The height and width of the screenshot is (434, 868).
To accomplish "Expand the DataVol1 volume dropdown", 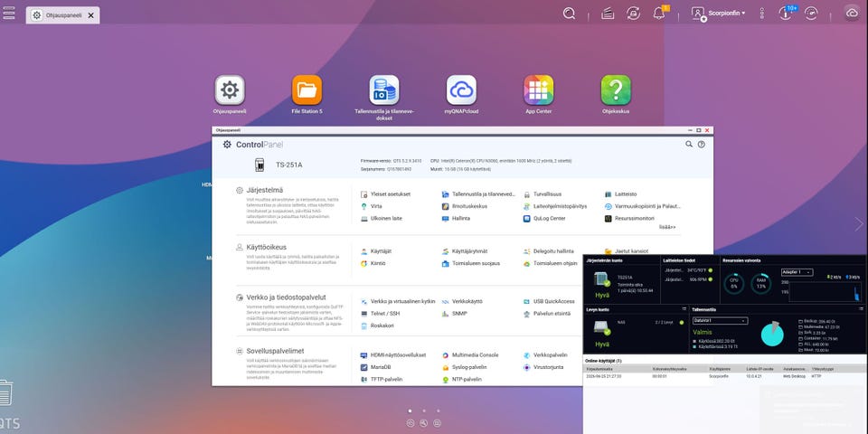I will [x=720, y=320].
